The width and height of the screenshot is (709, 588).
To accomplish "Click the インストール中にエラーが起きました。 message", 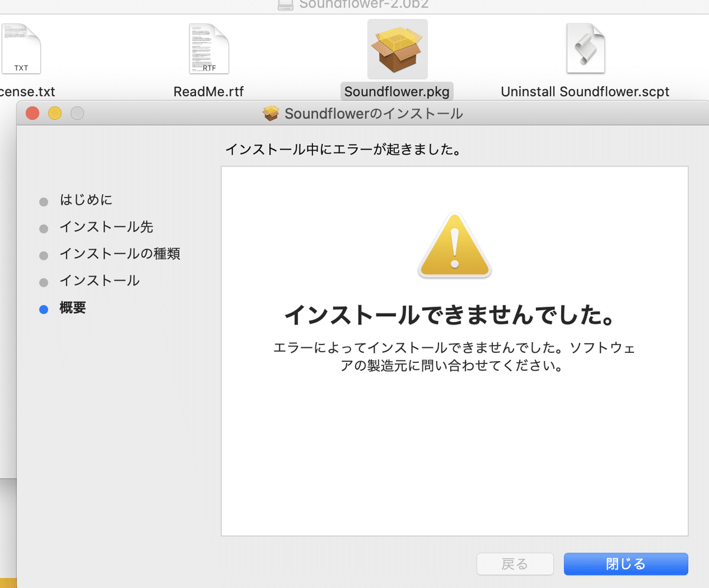I will tap(343, 150).
